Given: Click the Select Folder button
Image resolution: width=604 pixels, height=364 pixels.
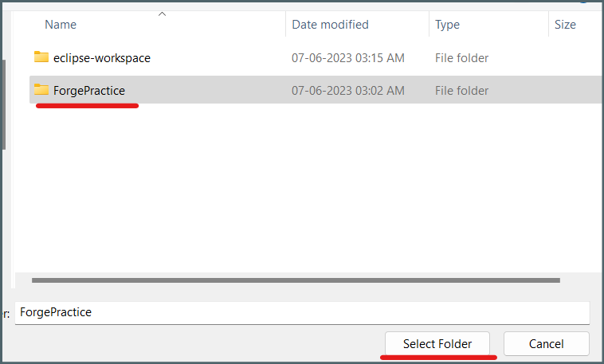Looking at the screenshot, I should pos(437,343).
